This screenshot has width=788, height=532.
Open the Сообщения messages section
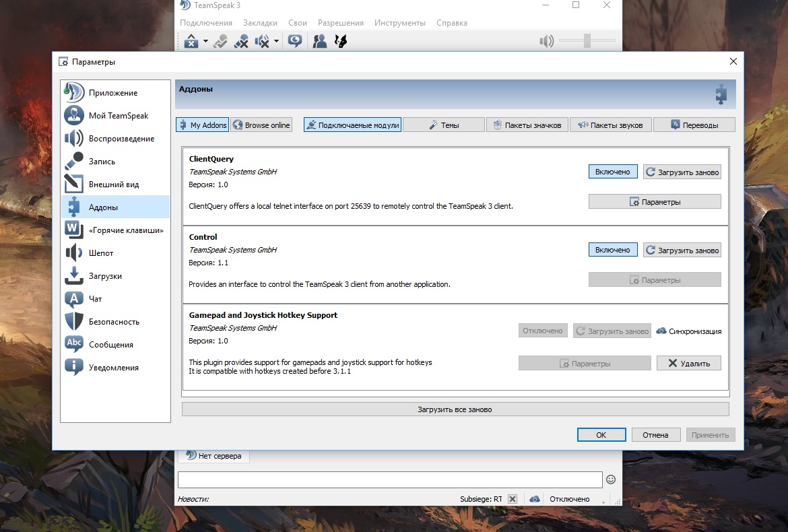tap(115, 345)
